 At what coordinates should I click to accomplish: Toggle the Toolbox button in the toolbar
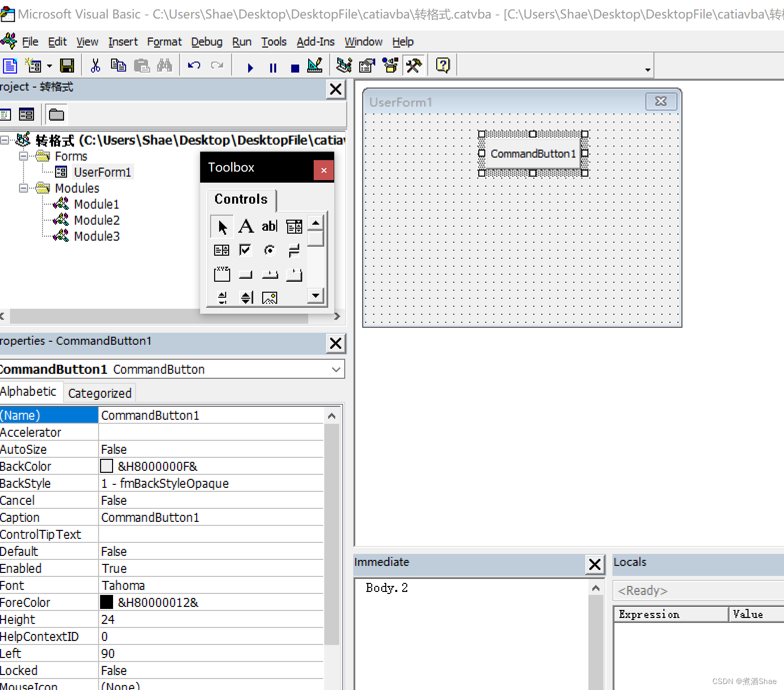[x=414, y=66]
